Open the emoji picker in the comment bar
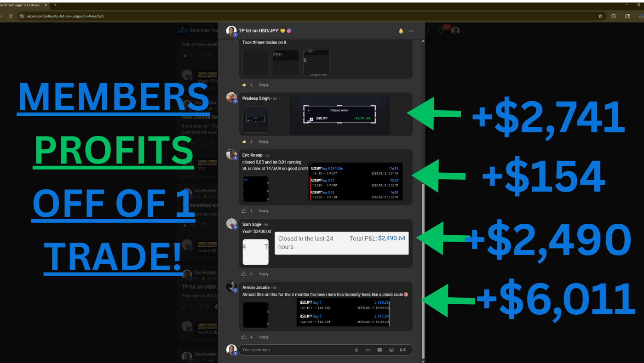Image resolution: width=644 pixels, height=363 pixels. point(391,350)
